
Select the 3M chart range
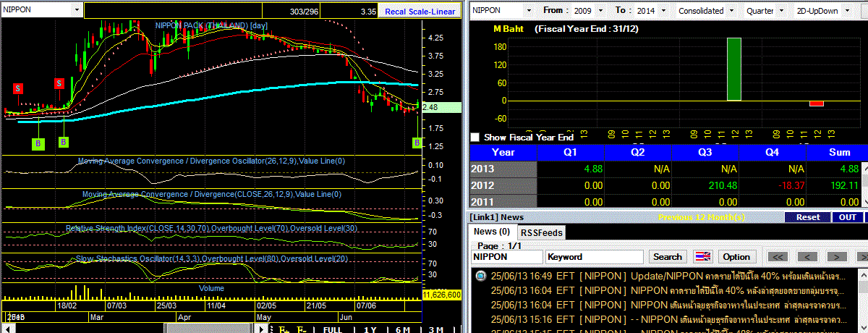[435, 329]
